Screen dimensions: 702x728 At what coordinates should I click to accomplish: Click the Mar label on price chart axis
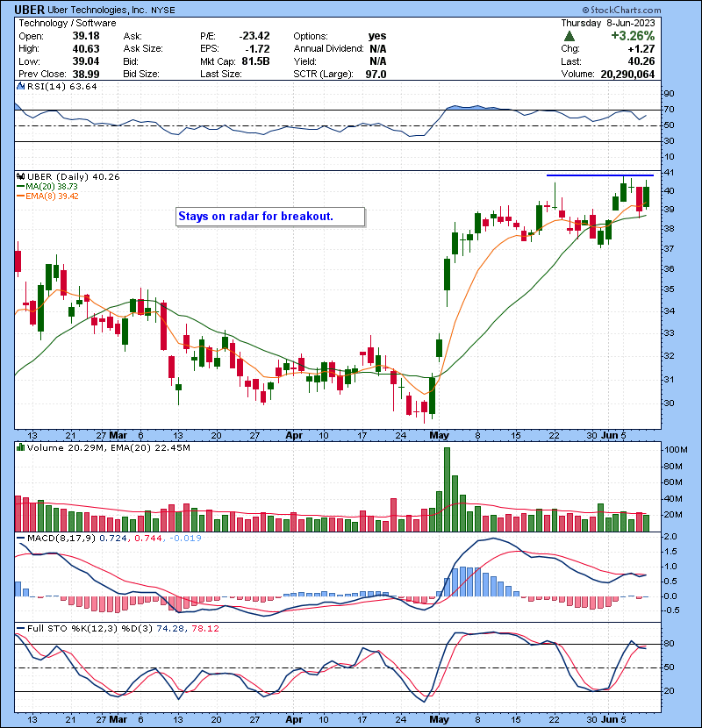[x=118, y=436]
